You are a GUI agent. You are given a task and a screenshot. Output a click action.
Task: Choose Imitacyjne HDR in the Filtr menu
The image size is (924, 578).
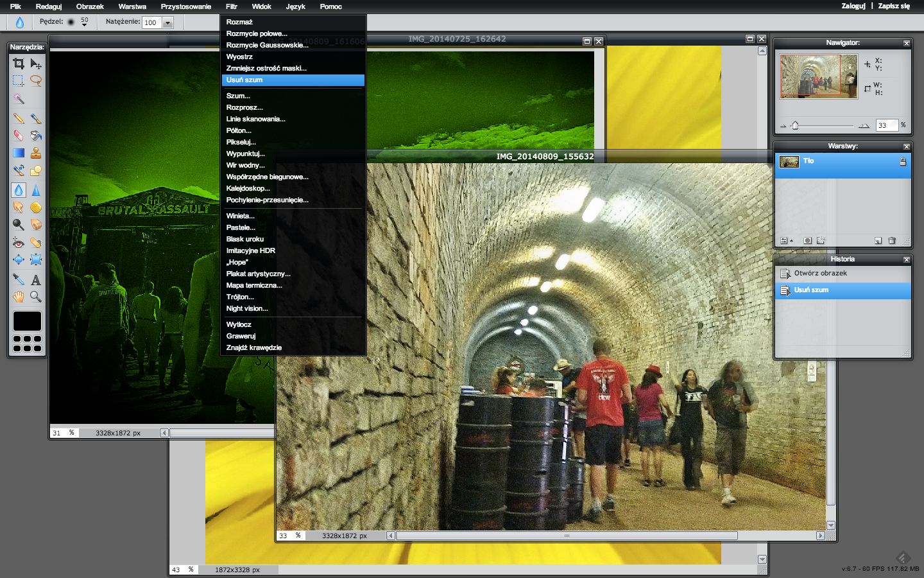(293, 250)
